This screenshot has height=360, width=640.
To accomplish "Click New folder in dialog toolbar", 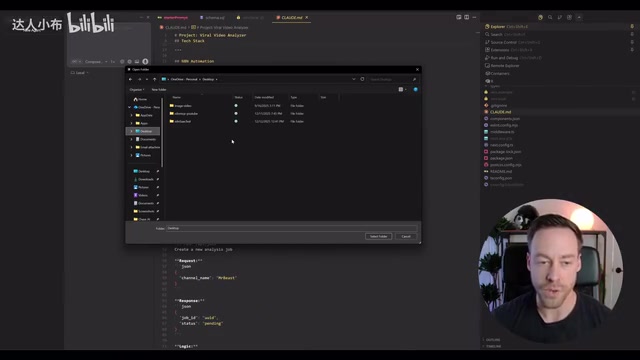I will tap(159, 89).
